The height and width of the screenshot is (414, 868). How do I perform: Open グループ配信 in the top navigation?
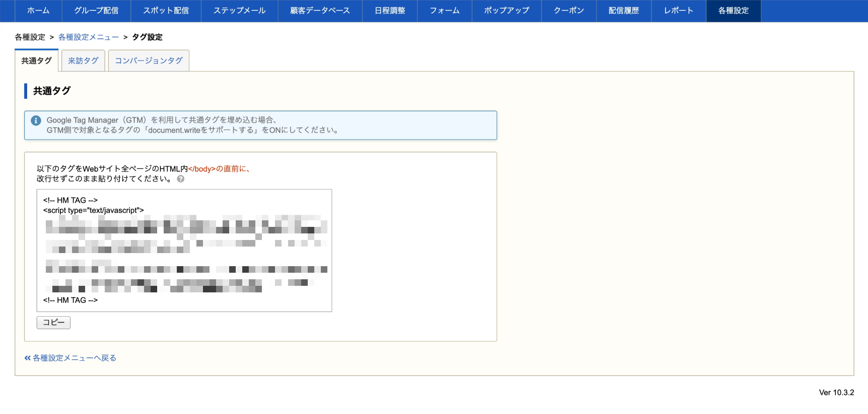coord(96,11)
